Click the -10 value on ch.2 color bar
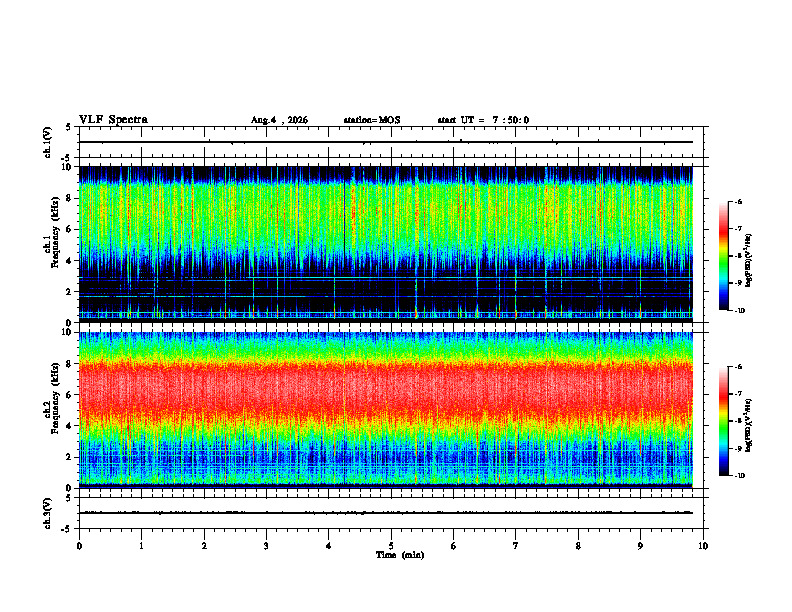792x612 pixels. pyautogui.click(x=739, y=476)
